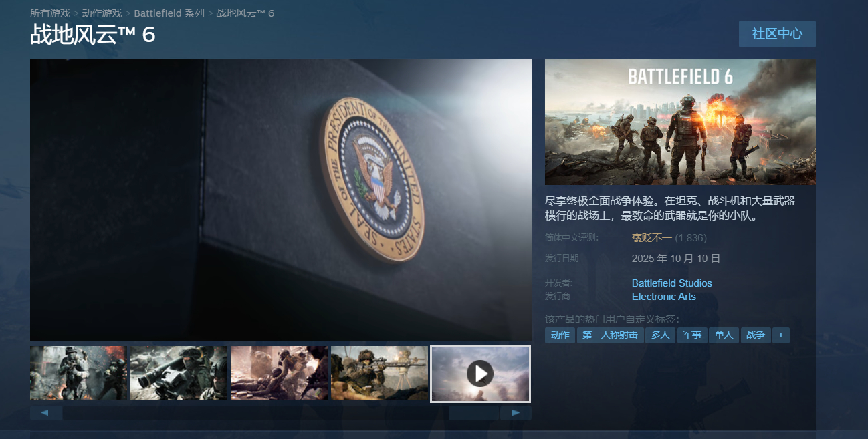Click the 战地风云™ 6 page title
Screen dimensions: 868x439
93,35
